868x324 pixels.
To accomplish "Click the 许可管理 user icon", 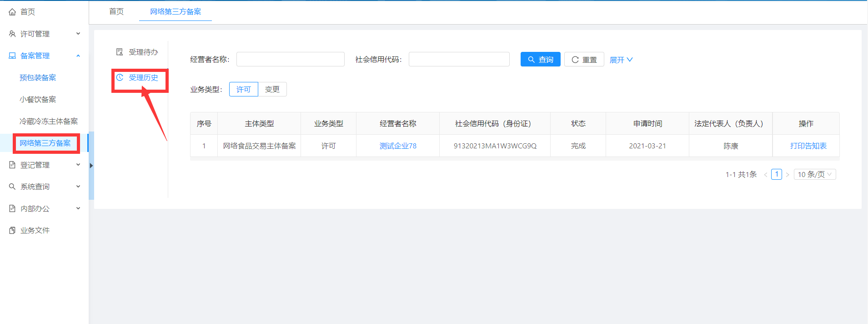I will coord(12,34).
